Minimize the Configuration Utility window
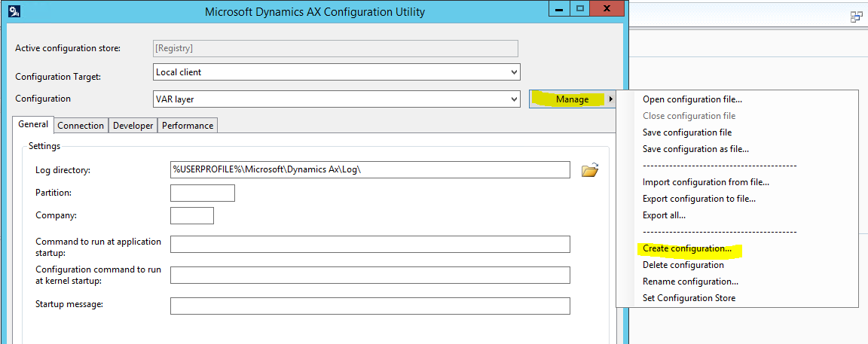Viewport: 868px width, 344px height. (x=561, y=9)
